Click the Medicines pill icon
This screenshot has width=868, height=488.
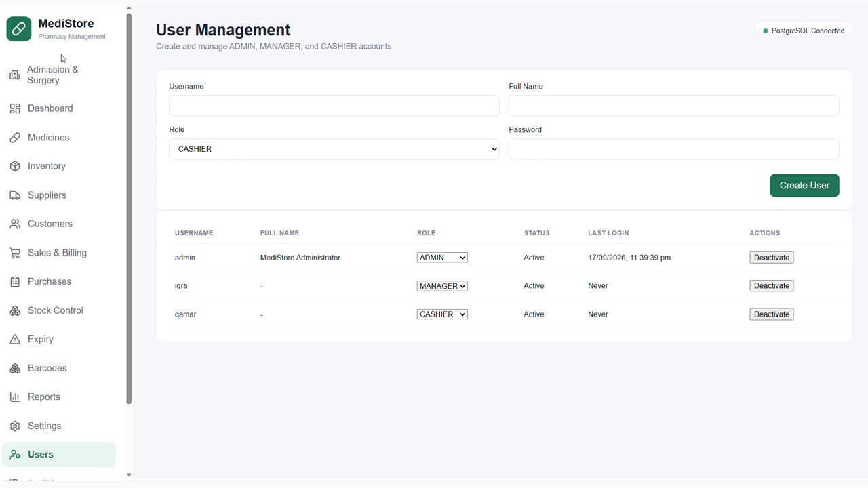pyautogui.click(x=15, y=138)
